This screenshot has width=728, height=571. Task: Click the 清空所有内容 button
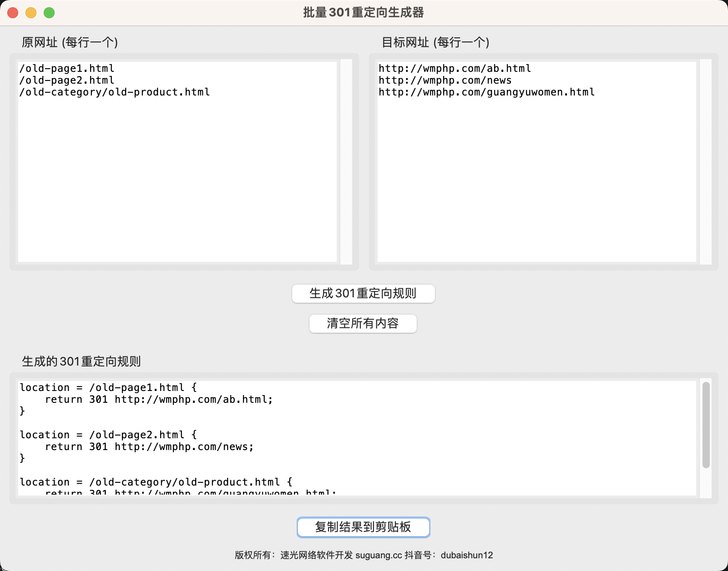pos(363,324)
